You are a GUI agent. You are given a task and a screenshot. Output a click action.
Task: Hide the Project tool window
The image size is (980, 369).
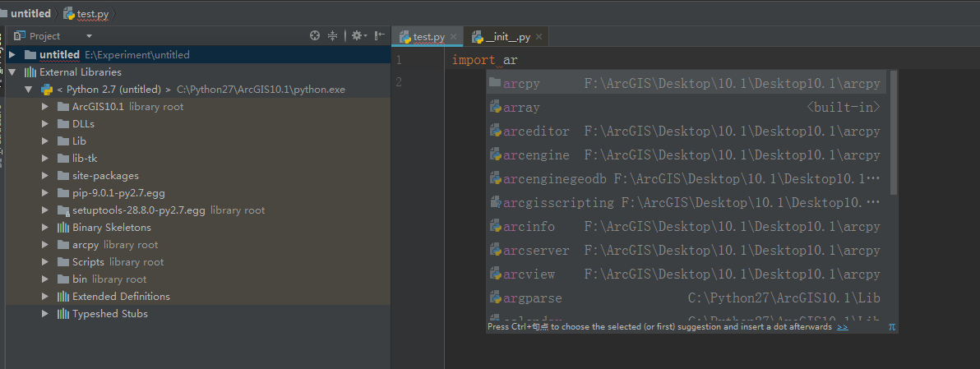[379, 35]
